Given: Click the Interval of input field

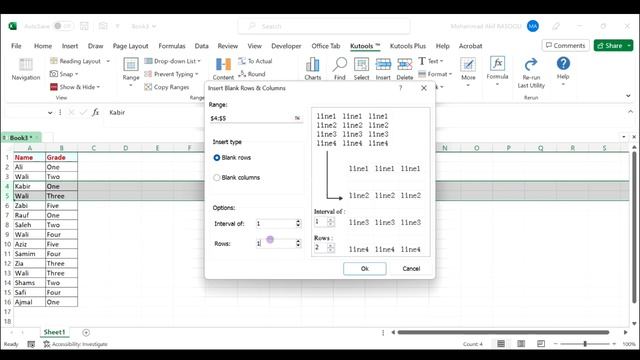Looking at the screenshot, I should point(276,223).
